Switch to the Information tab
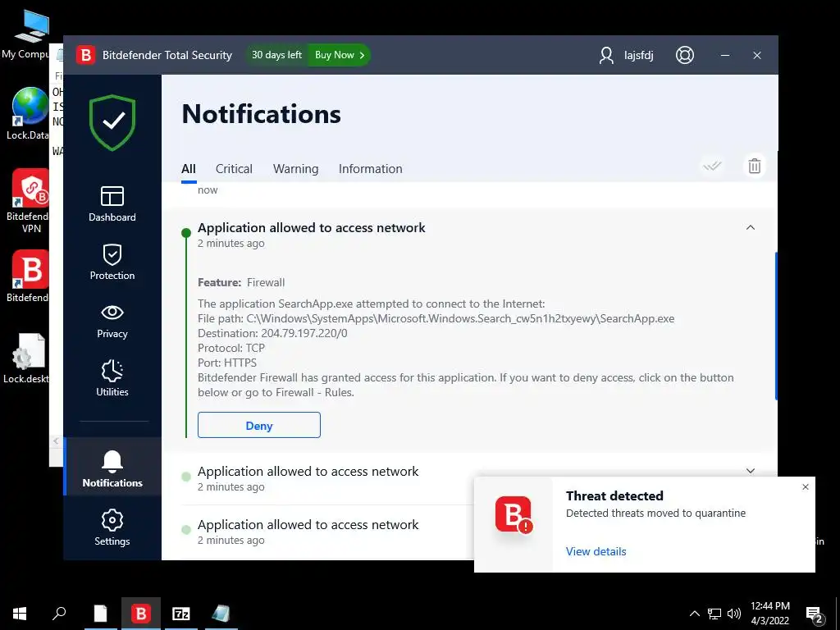The width and height of the screenshot is (840, 630). (x=370, y=169)
